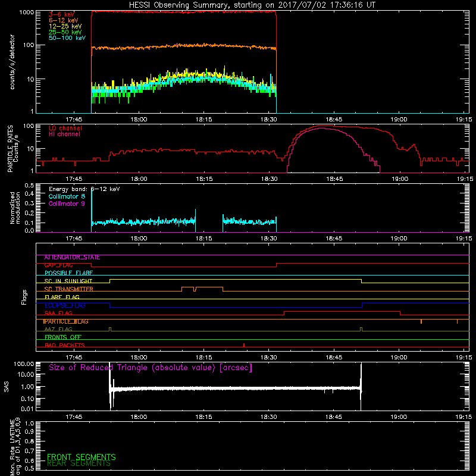This screenshot has width=476, height=476.
Task: Select the 3-6 keV legend label
Action: 61,14
